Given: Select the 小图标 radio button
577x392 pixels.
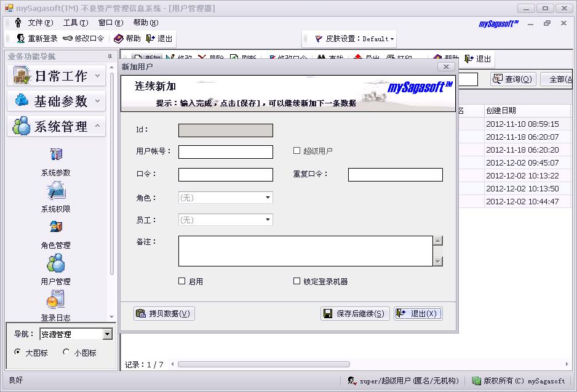Looking at the screenshot, I should point(66,352).
